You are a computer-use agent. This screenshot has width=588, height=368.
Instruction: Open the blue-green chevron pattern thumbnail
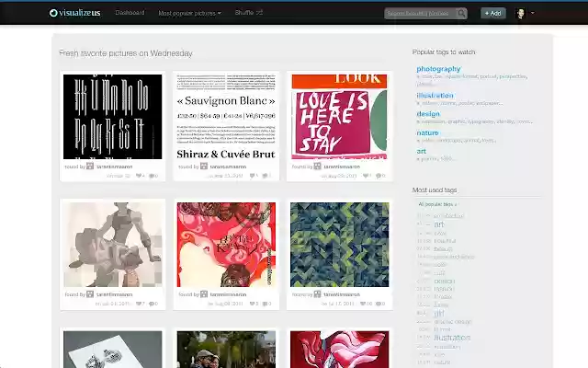pos(339,245)
